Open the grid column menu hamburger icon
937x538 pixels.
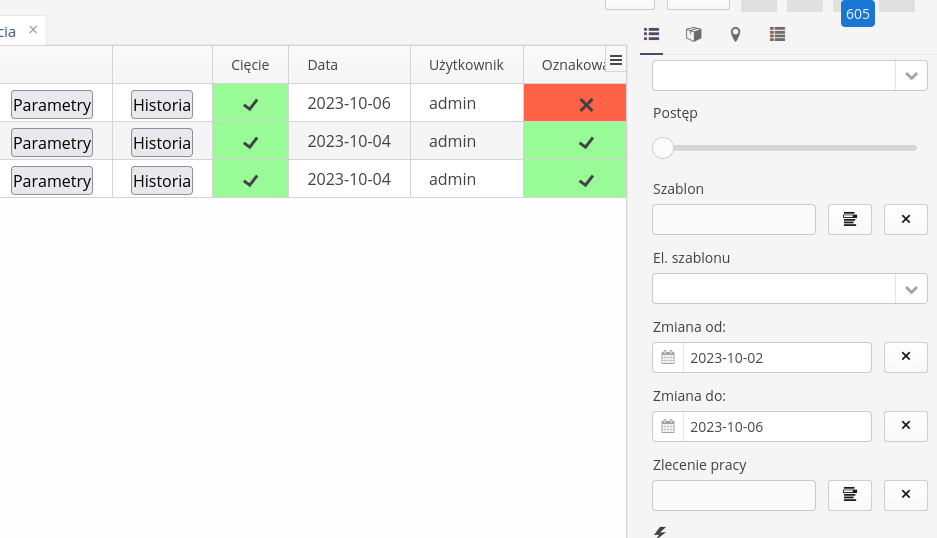pyautogui.click(x=616, y=60)
